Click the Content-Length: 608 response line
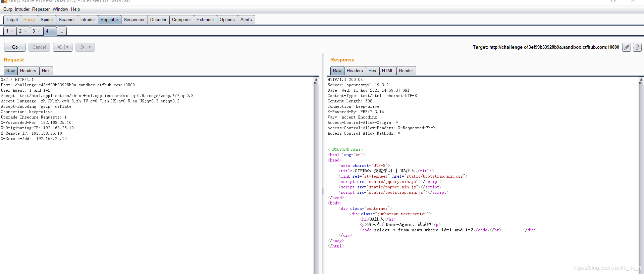This screenshot has width=644, height=274. 350,101
